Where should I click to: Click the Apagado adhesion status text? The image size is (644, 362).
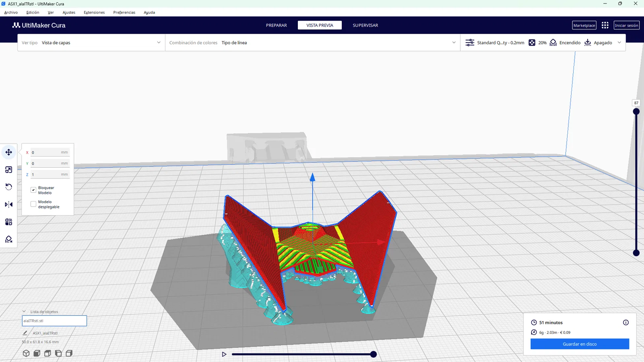coord(603,43)
